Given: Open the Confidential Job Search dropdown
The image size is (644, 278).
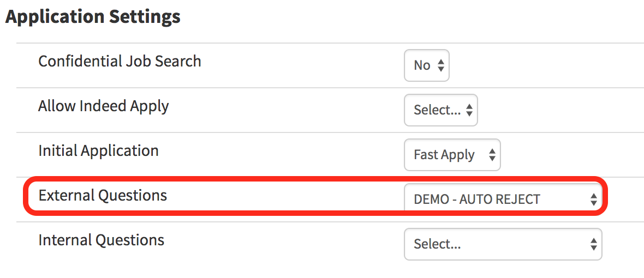Looking at the screenshot, I should (426, 65).
